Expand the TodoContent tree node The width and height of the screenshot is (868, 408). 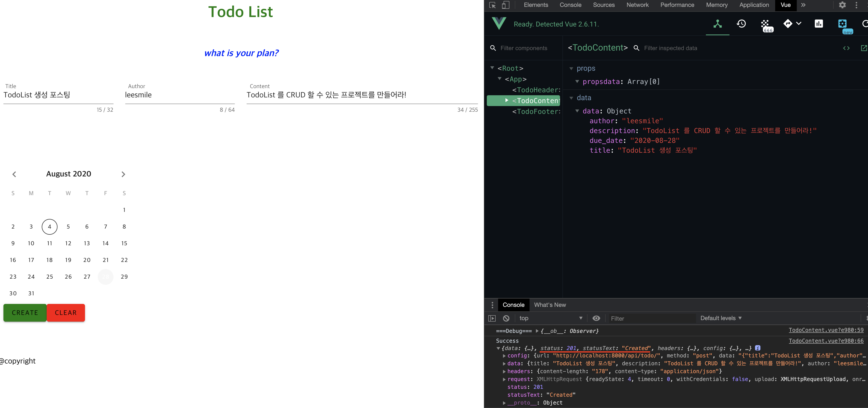point(506,100)
